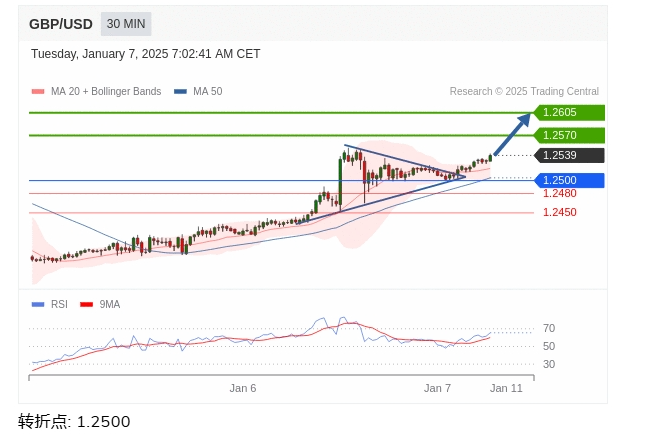Click the MA 50 legend color swatch
672x438 pixels.
point(180,91)
